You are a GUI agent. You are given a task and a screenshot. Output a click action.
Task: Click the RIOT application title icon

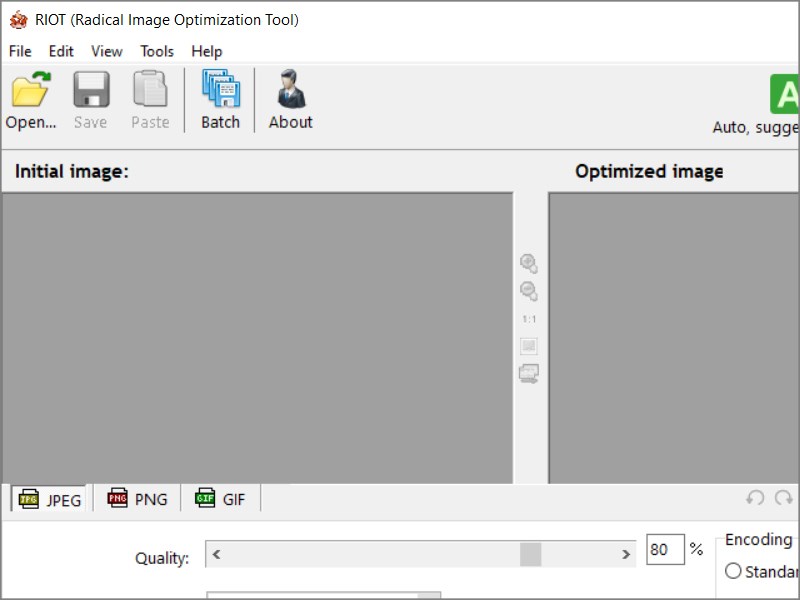(x=19, y=20)
